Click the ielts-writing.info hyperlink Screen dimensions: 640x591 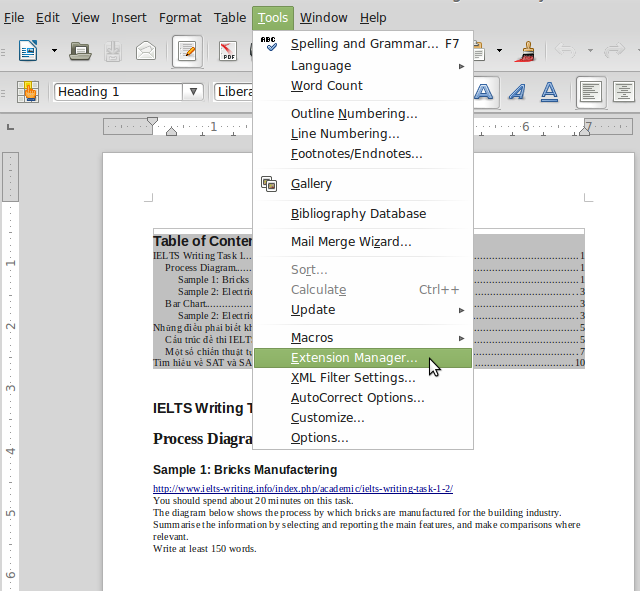(303, 489)
